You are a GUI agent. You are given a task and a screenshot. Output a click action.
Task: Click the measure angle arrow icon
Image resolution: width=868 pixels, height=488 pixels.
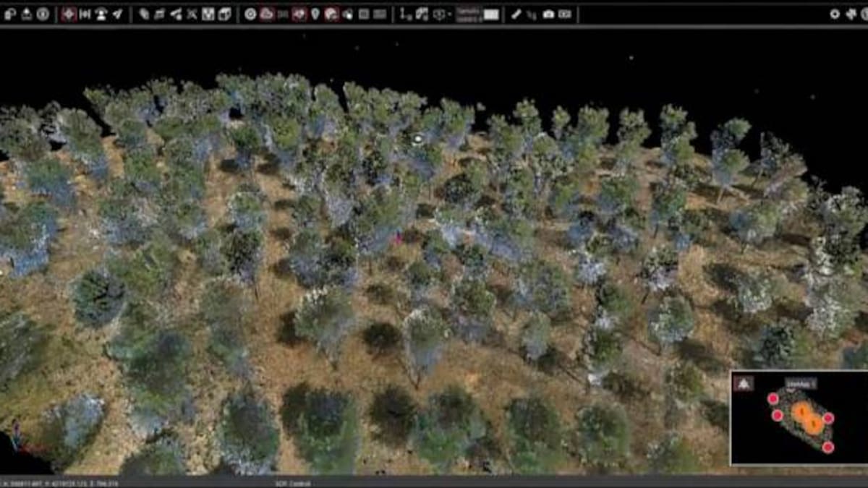coord(176,14)
